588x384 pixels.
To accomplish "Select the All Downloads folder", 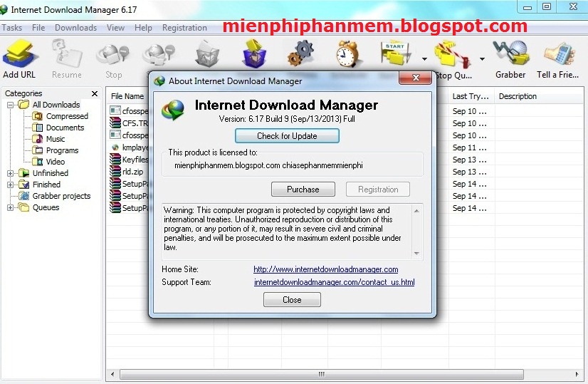I will 56,105.
